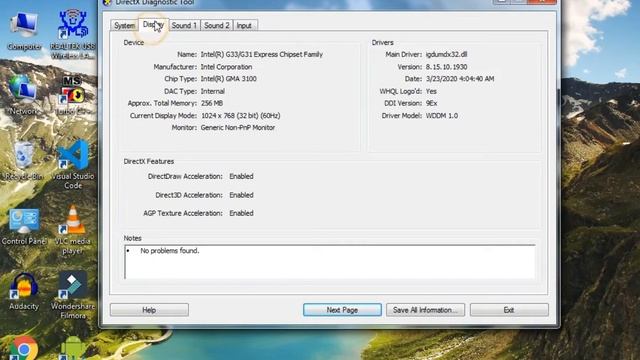This screenshot has width=640, height=360.
Task: Click the DirectX Diagnostic Tool title bar icon
Action: point(107,2)
